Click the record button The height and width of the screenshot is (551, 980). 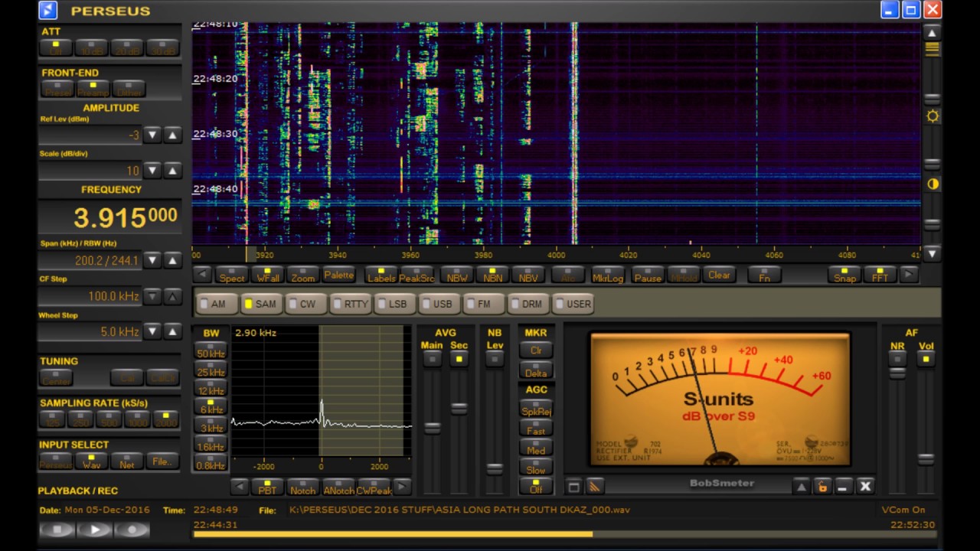coord(132,529)
